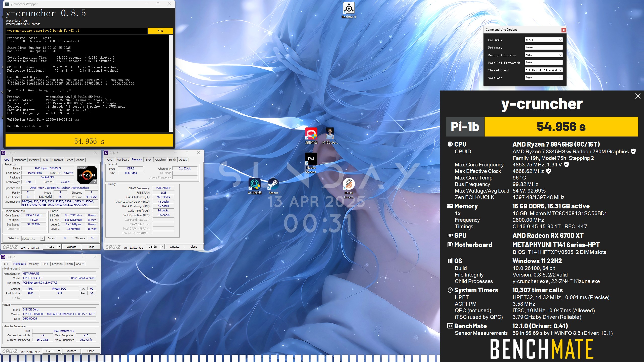Click Tools button in CPU-Z Mainboard window
The width and height of the screenshot is (644, 362).
pos(50,351)
